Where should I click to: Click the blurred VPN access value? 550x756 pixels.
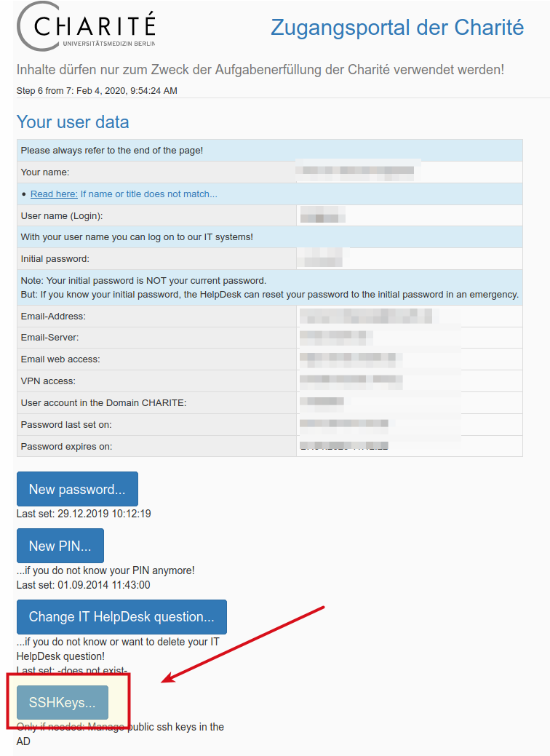(351, 381)
